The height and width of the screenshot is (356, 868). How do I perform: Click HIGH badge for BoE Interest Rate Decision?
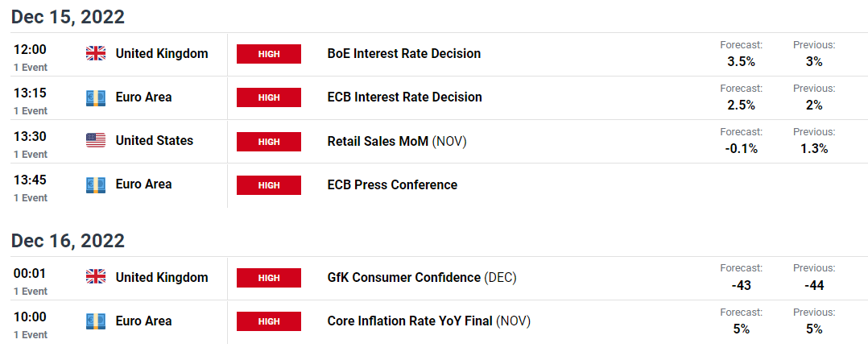[x=268, y=54]
